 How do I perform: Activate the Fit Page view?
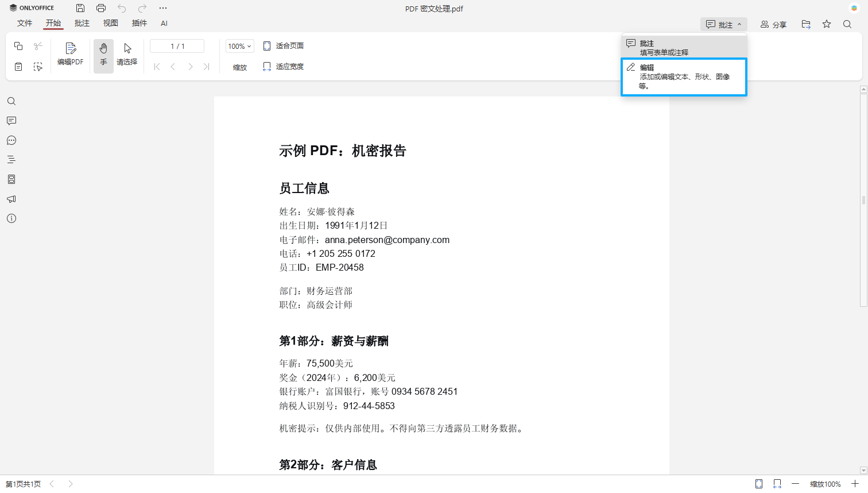(284, 45)
